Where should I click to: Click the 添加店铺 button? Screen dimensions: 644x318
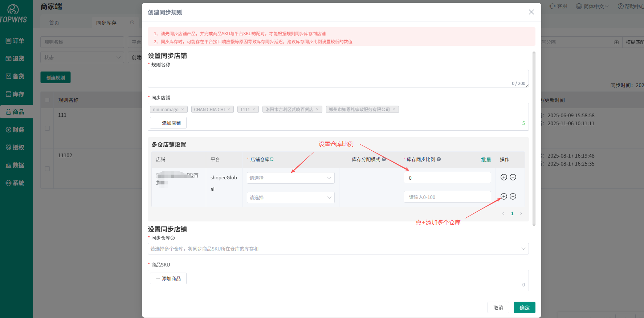[x=168, y=123]
